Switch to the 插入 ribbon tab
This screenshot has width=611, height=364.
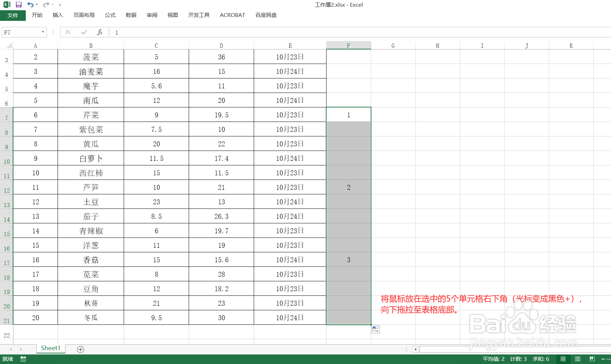coord(58,15)
